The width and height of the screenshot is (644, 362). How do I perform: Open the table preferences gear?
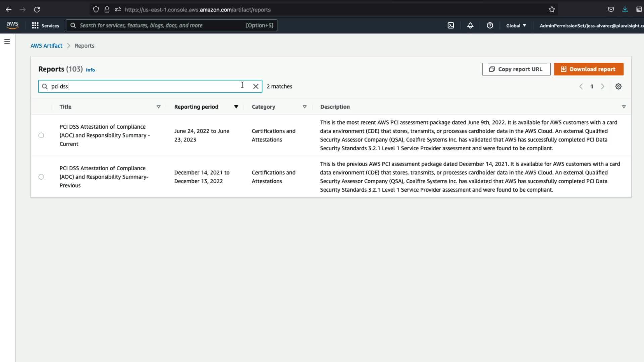click(618, 86)
